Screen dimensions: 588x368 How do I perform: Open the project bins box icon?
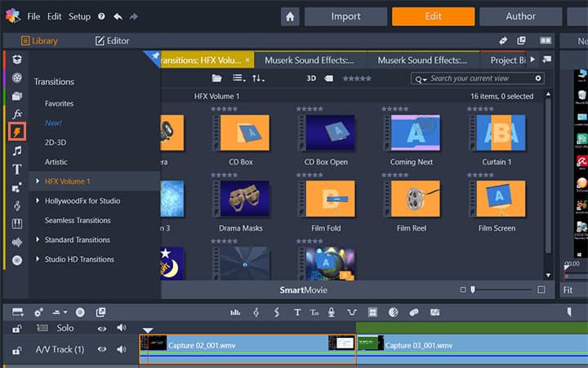coord(17,60)
